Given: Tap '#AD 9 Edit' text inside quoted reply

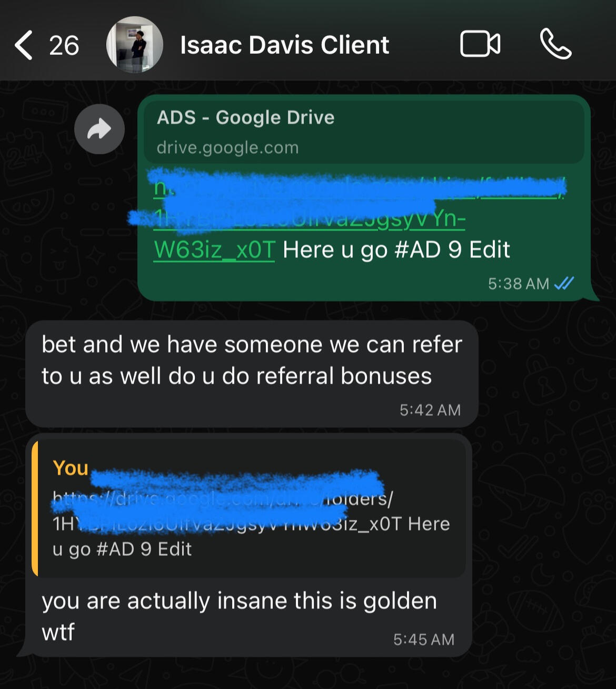Looking at the screenshot, I should click(x=144, y=549).
